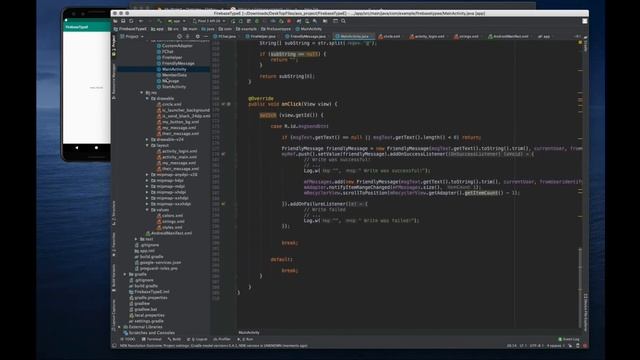The height and width of the screenshot is (360, 640).
Task: Select google-services.json file in tree
Action: tap(158, 262)
